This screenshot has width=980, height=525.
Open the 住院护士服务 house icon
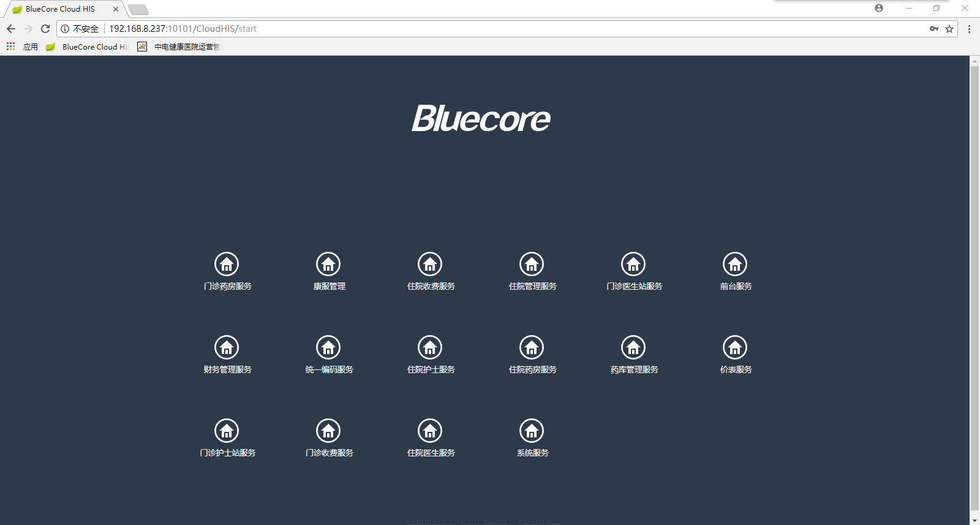pos(430,347)
